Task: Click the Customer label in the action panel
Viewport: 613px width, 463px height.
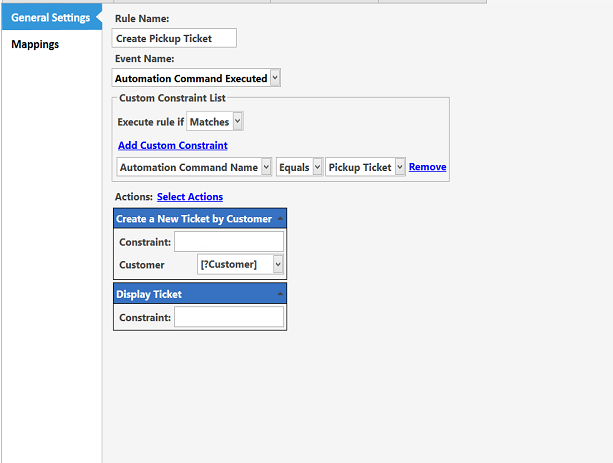Action: click(141, 265)
